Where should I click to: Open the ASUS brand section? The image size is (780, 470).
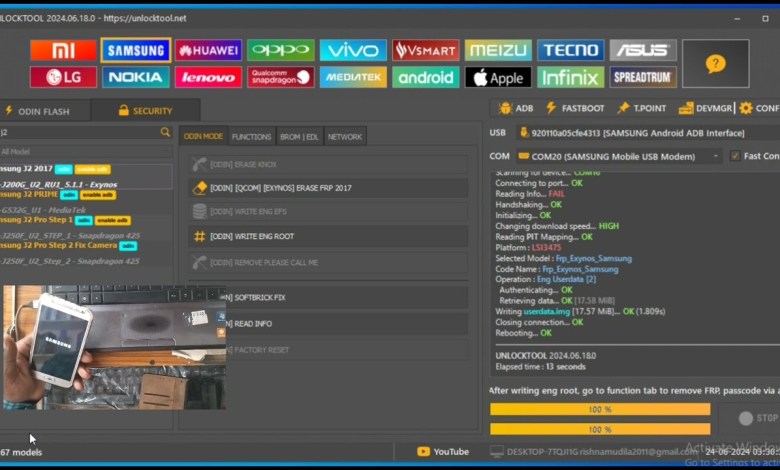coord(643,50)
